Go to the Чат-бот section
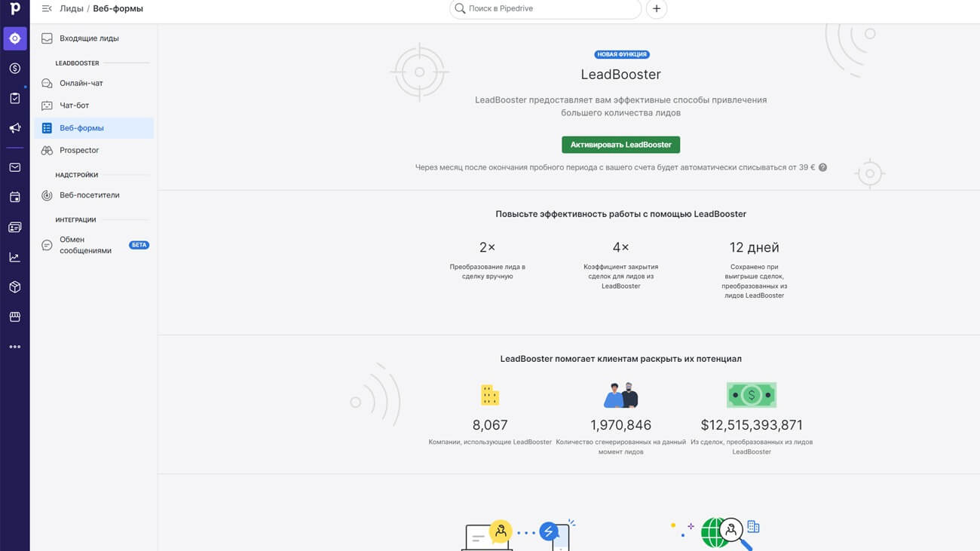 [x=75, y=106]
